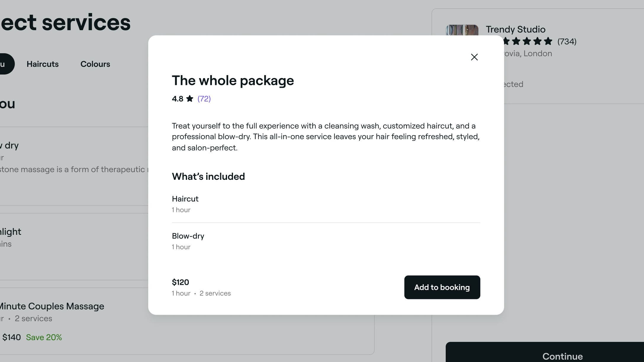Click the last star in Trendy Studio rating
This screenshot has height=362, width=644.
548,41
